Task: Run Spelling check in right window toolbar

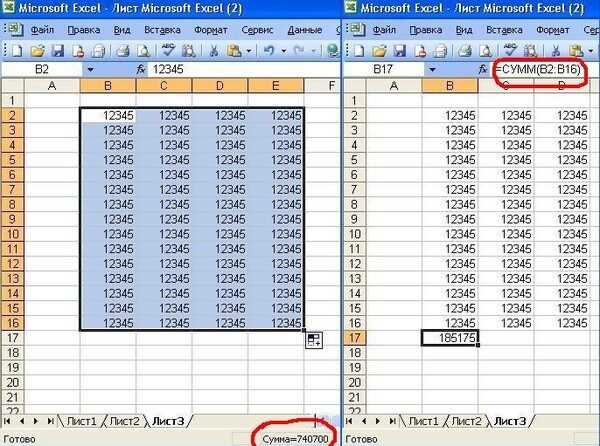Action: tap(510, 51)
